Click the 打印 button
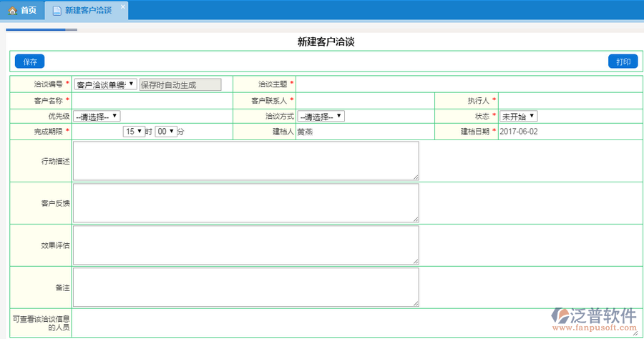The width and height of the screenshot is (644, 339). point(623,62)
